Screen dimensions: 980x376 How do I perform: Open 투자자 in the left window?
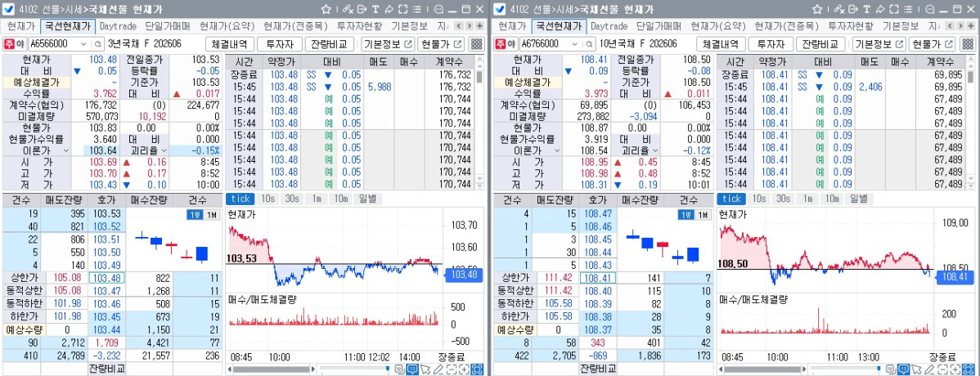[x=280, y=44]
